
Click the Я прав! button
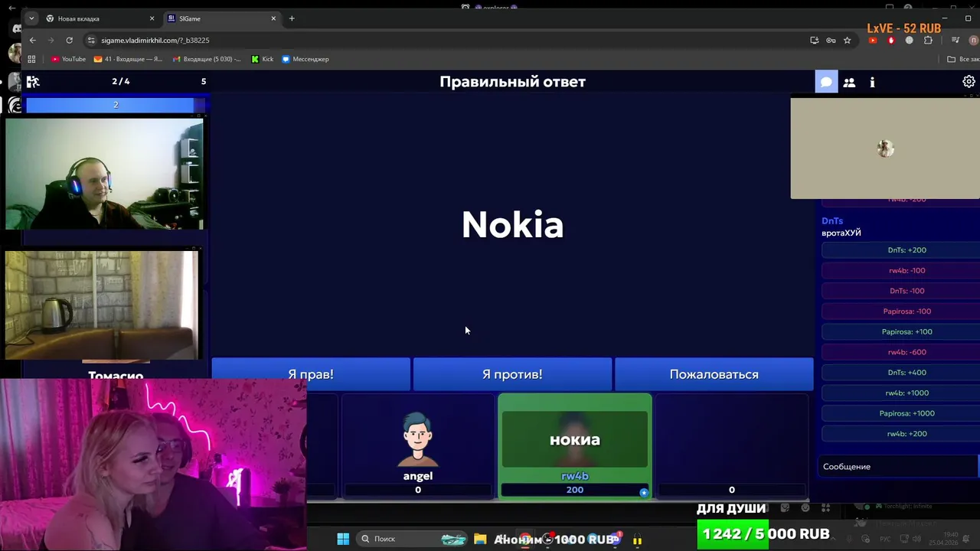pyautogui.click(x=311, y=374)
